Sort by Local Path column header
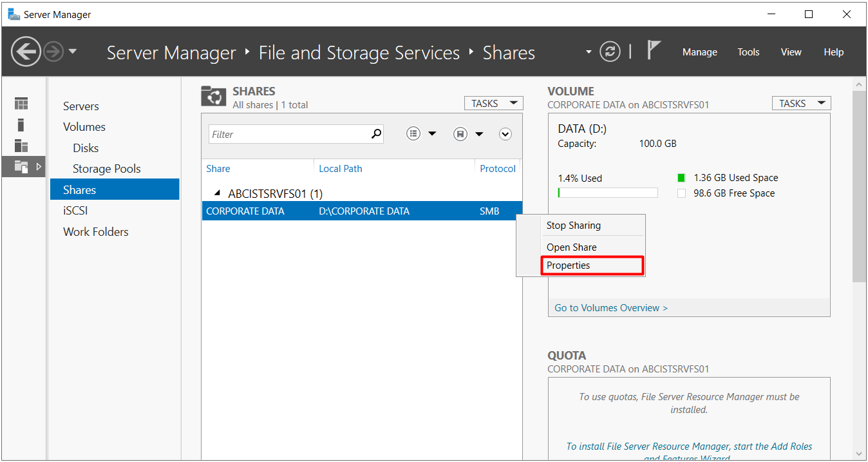The image size is (868, 462). [x=341, y=169]
